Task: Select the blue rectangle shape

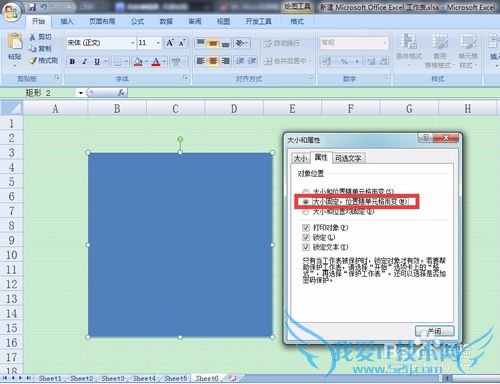Action: (180, 245)
